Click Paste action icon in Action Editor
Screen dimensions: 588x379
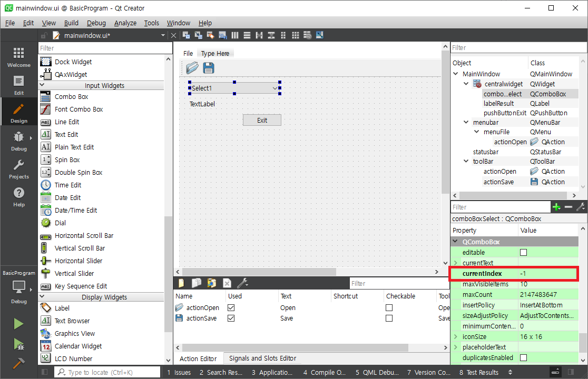point(211,283)
